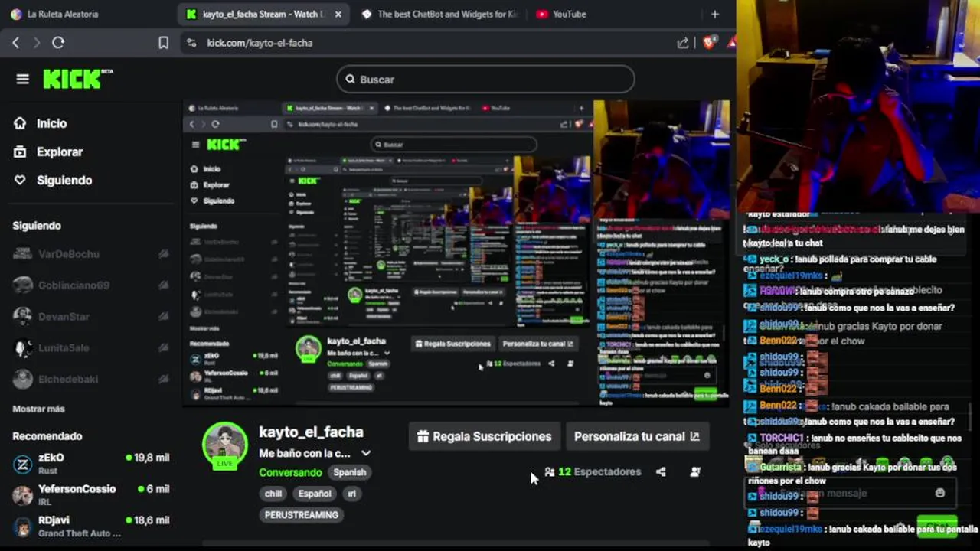Click the Inicio home icon
Screen dimensions: 980x551
(20, 123)
